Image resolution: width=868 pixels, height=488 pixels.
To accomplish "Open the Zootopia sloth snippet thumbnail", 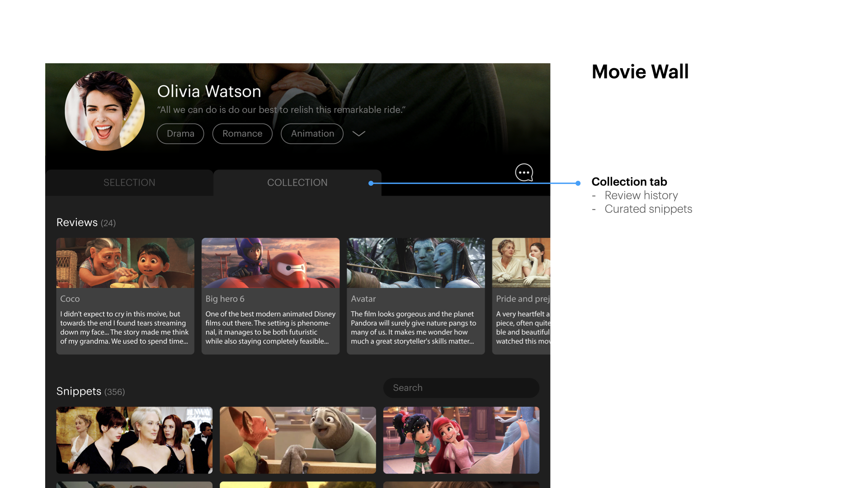I will pos(298,440).
